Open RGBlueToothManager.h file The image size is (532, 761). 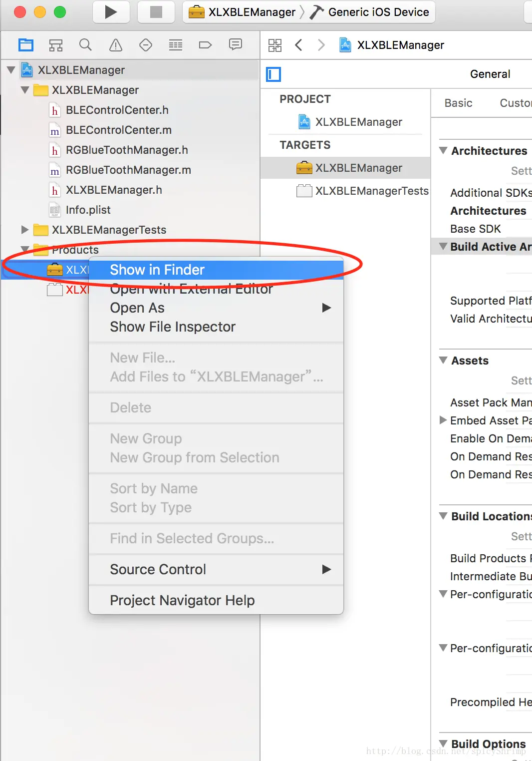(x=127, y=150)
